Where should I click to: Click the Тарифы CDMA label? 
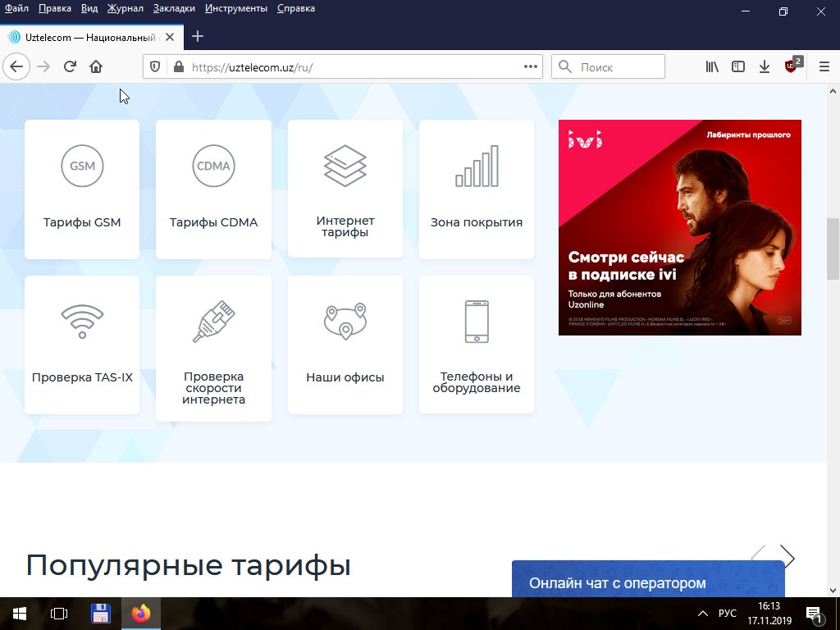213,222
